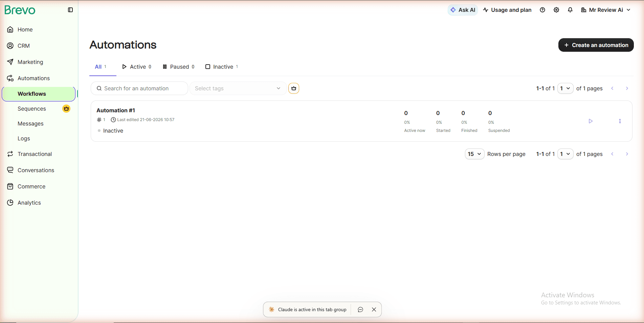Image resolution: width=644 pixels, height=323 pixels.
Task: Select Workflows submenu item
Action: pyautogui.click(x=39, y=94)
